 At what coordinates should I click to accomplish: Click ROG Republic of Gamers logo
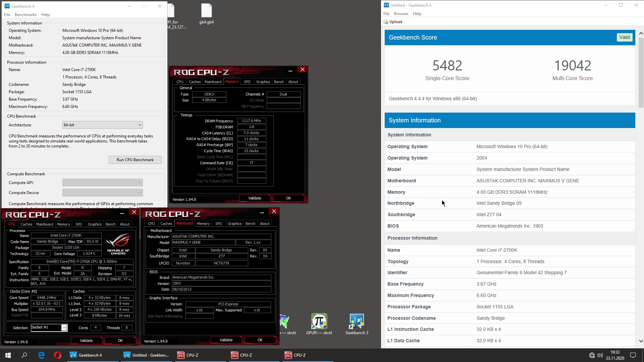click(118, 244)
